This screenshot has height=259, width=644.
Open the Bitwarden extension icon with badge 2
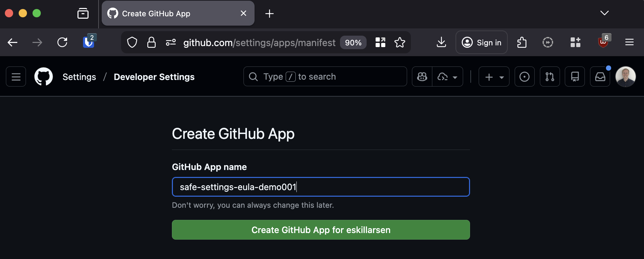89,42
